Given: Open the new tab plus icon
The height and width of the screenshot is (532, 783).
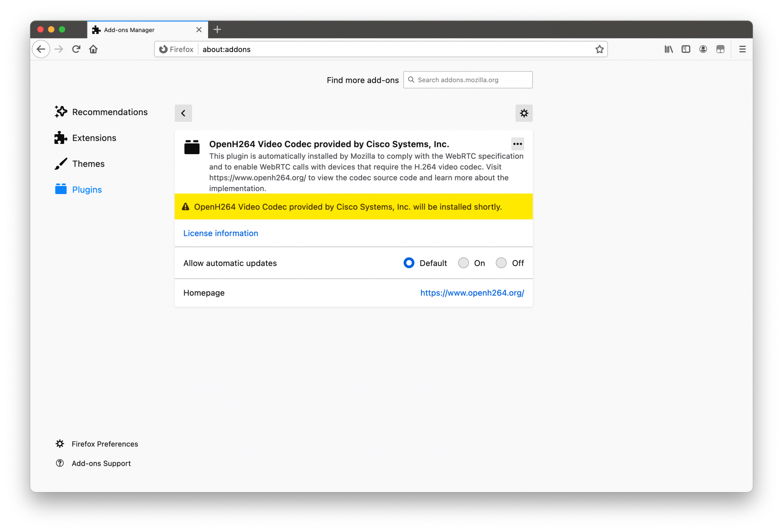Looking at the screenshot, I should pyautogui.click(x=217, y=29).
